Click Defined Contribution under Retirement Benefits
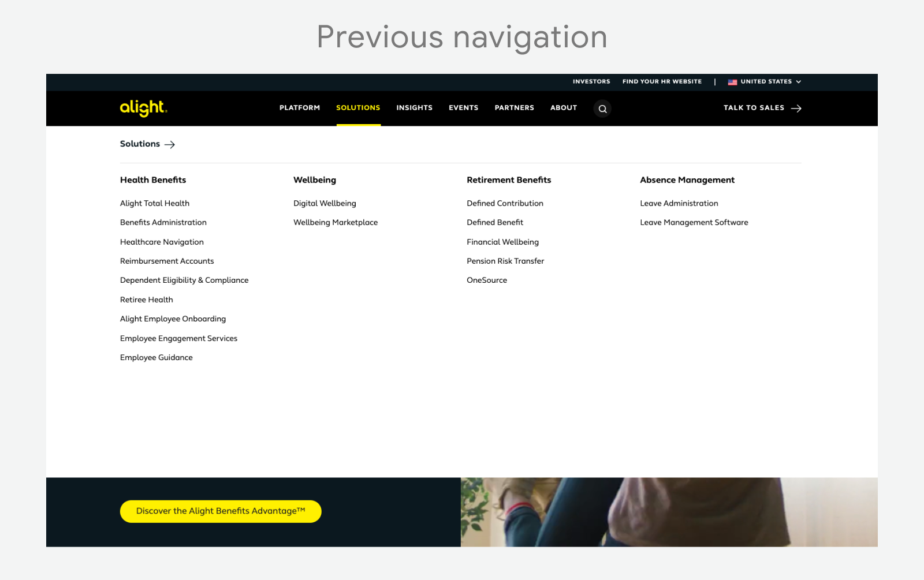This screenshot has height=580, width=924. 505,203
